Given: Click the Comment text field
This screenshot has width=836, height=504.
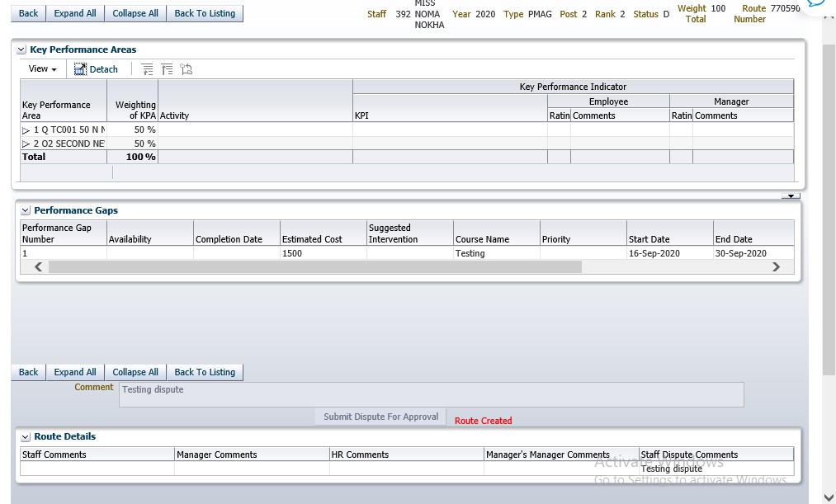Looking at the screenshot, I should 431,394.
